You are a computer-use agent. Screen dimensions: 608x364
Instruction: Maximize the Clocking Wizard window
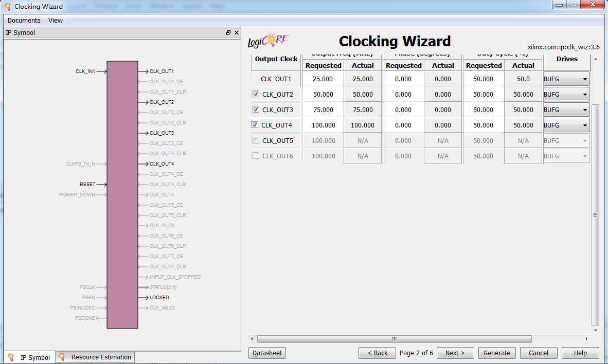tap(573, 5)
